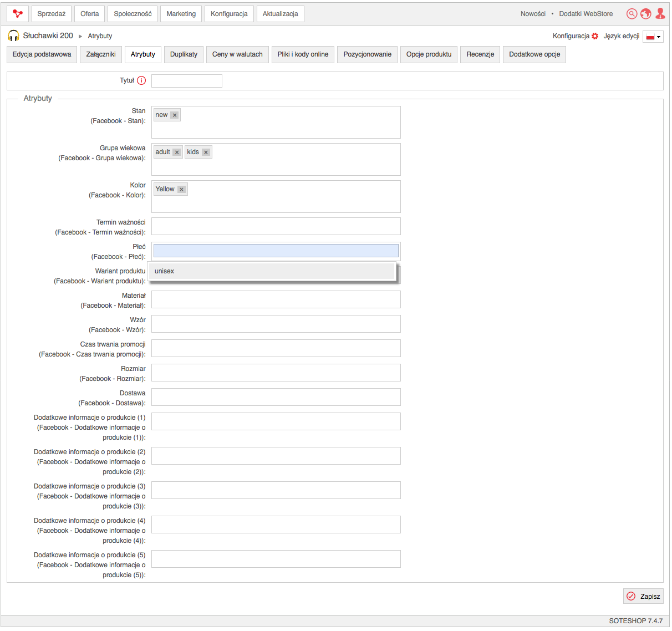Remove the 'adult' tag
The width and height of the screenshot is (672, 631).
click(x=177, y=152)
